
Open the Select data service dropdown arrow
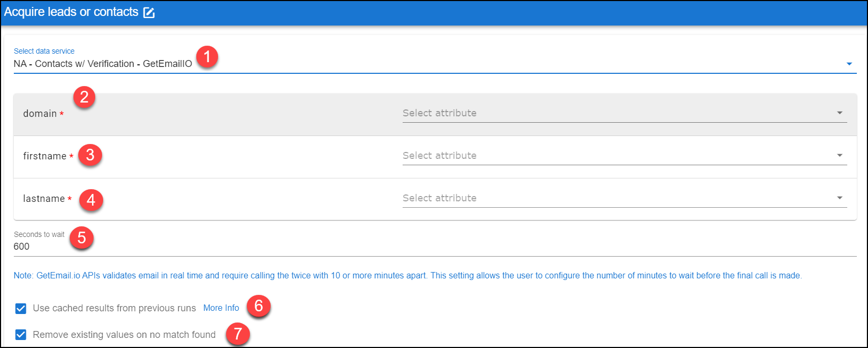[x=849, y=64]
